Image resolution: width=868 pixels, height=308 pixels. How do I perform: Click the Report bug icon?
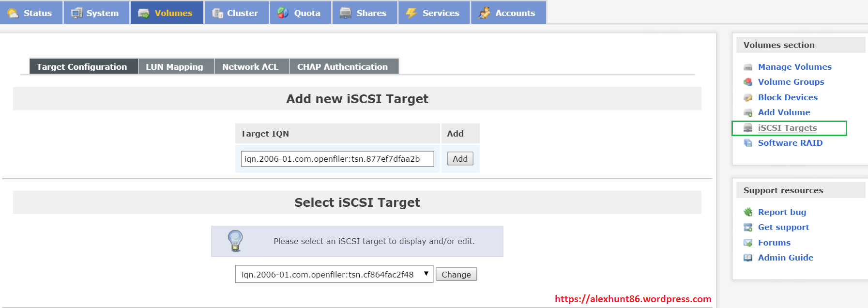pos(748,212)
